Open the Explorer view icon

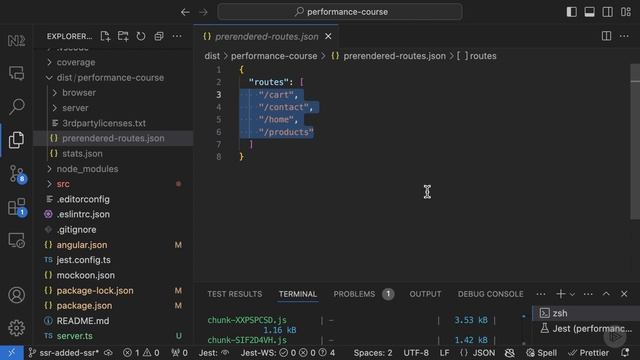[17, 140]
